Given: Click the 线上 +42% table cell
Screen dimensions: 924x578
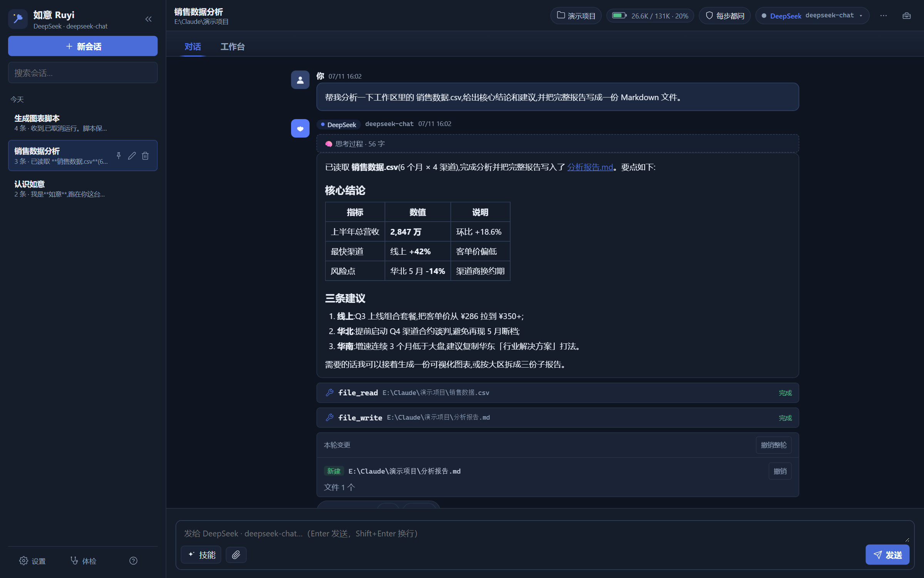Looking at the screenshot, I should click(418, 251).
